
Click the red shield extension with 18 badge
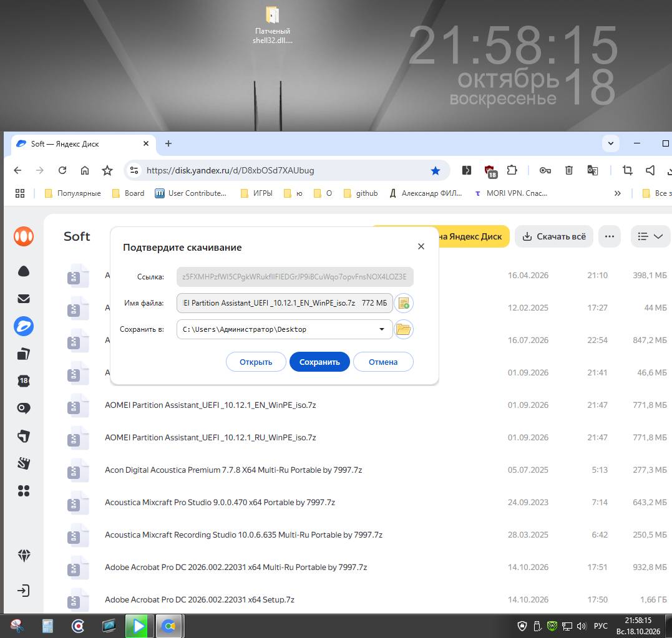[490, 171]
